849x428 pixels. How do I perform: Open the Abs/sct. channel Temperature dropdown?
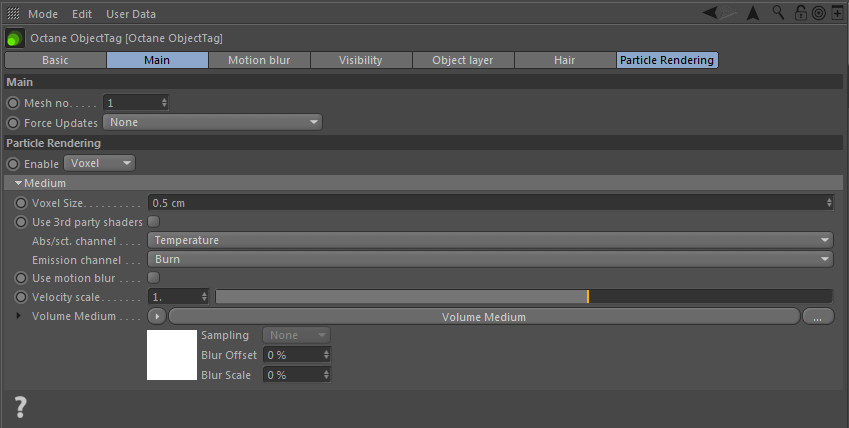[490, 240]
